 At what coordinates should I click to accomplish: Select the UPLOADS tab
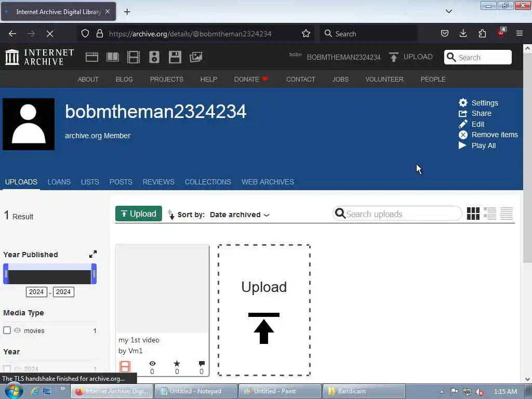(21, 182)
